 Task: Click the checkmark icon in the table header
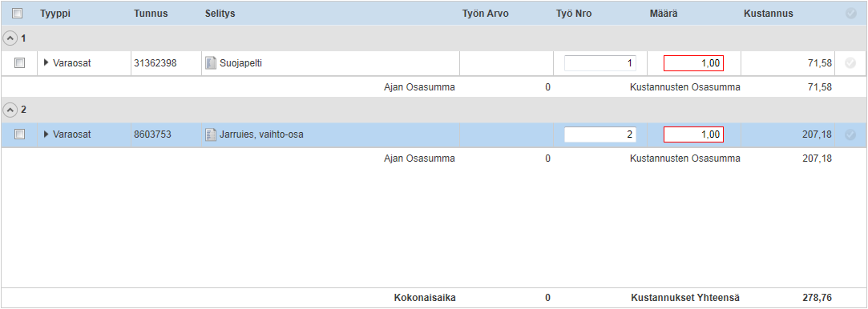click(851, 14)
